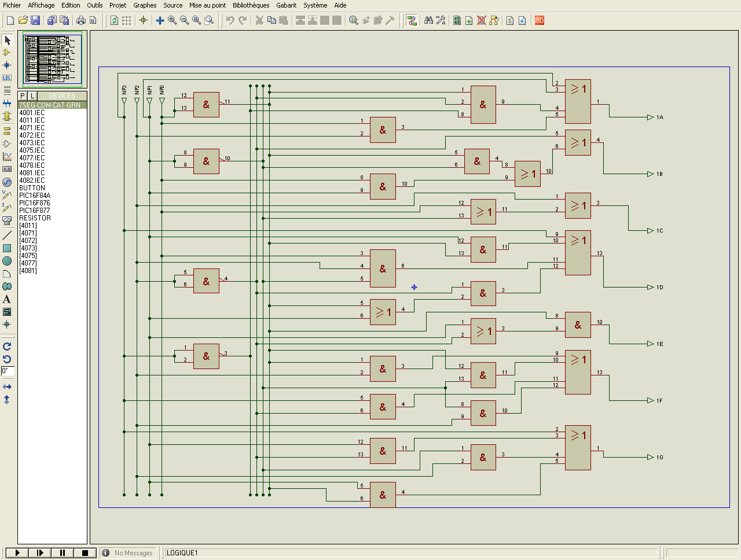Select the subcircuit mode tool

tap(7, 116)
